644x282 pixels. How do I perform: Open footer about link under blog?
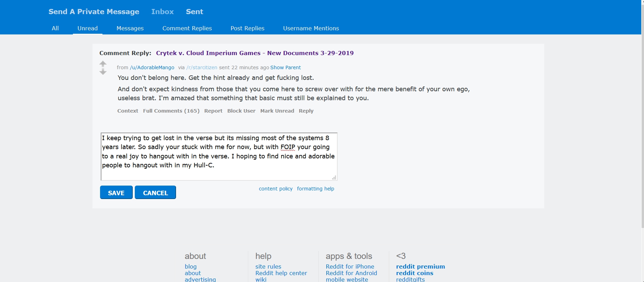[193, 273]
